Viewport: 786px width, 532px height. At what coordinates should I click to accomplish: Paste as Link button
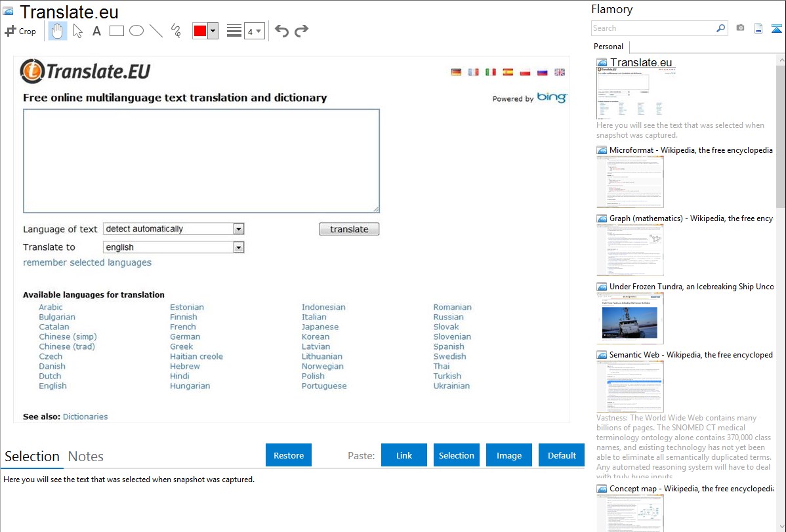pos(404,455)
